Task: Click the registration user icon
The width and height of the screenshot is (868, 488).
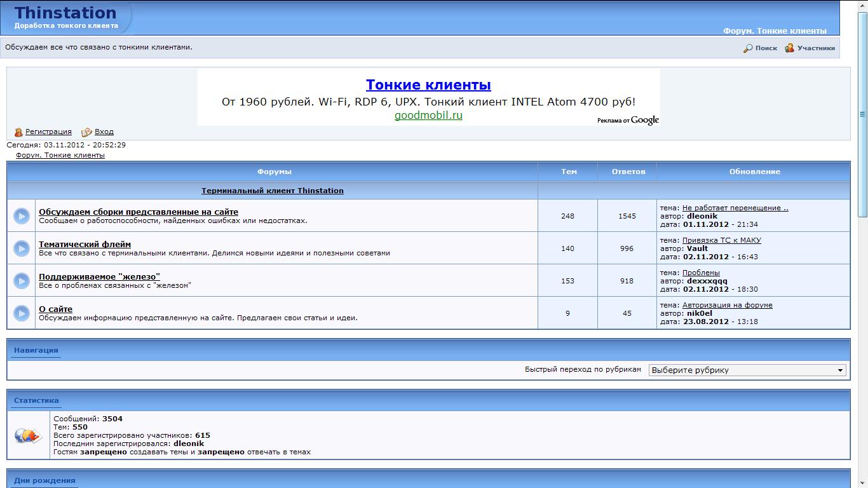Action: point(18,132)
